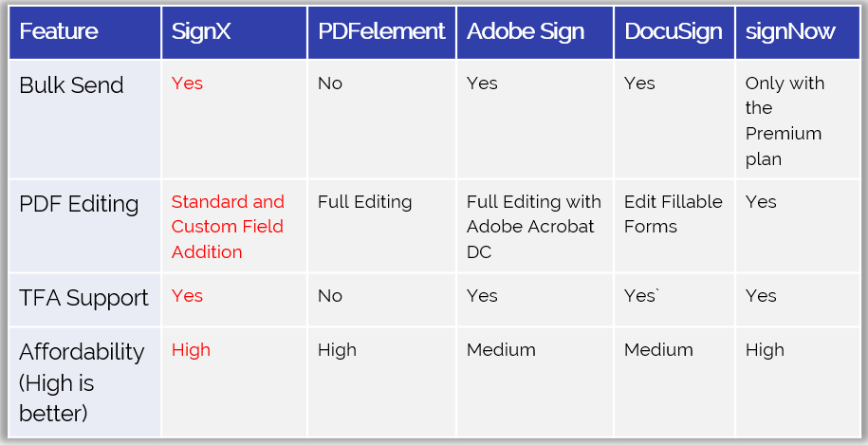Click the signNow column header
This screenshot has width=868, height=445.
click(x=798, y=32)
